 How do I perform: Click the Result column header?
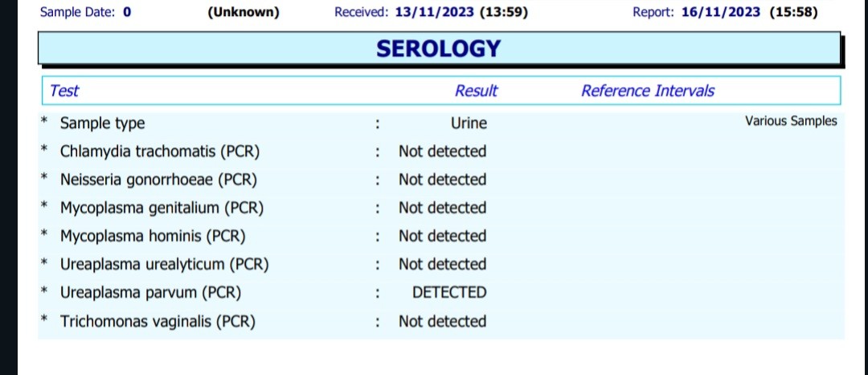coord(476,91)
